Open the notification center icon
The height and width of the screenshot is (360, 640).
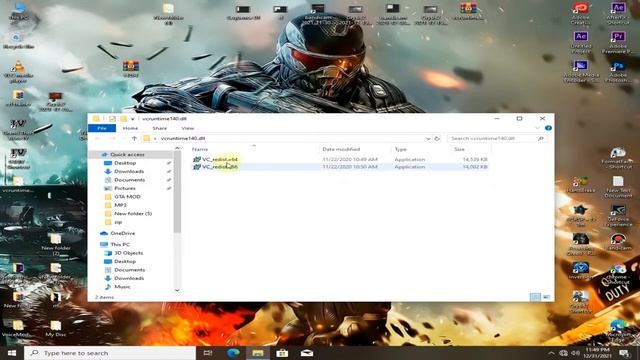624,353
